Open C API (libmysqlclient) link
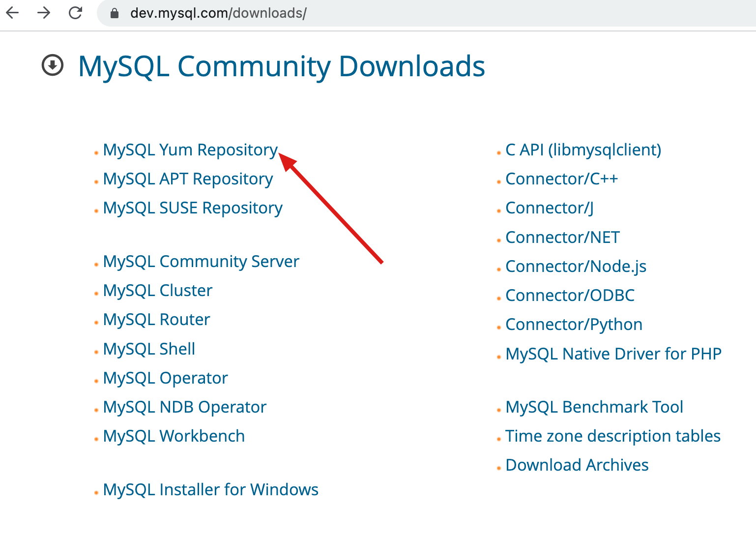The height and width of the screenshot is (540, 756). pos(583,150)
